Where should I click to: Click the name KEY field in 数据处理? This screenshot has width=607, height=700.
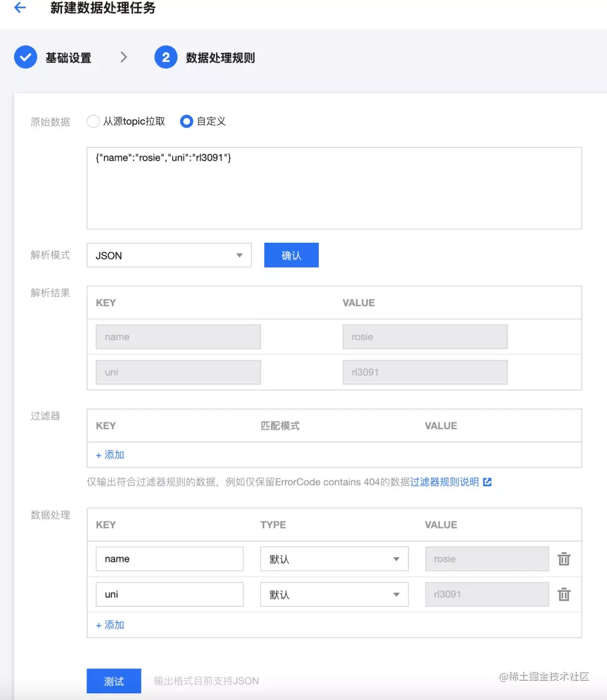click(169, 559)
